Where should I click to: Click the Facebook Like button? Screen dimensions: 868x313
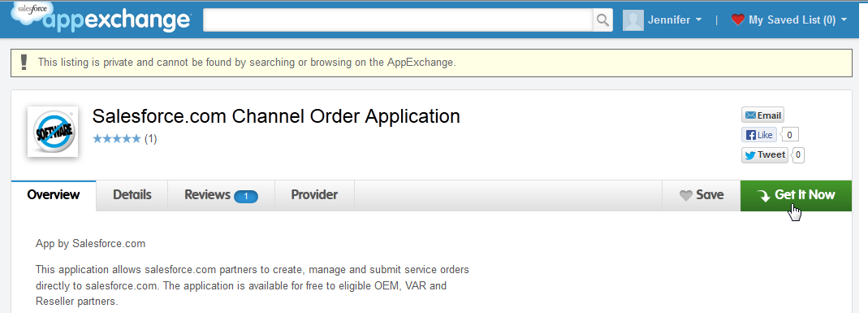point(759,135)
